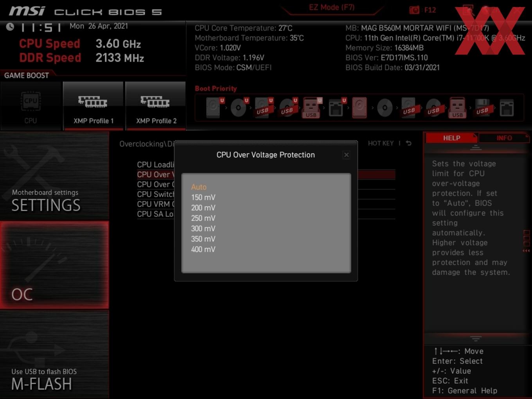
Task: Click the F12 screenshot camera icon
Action: 414,10
